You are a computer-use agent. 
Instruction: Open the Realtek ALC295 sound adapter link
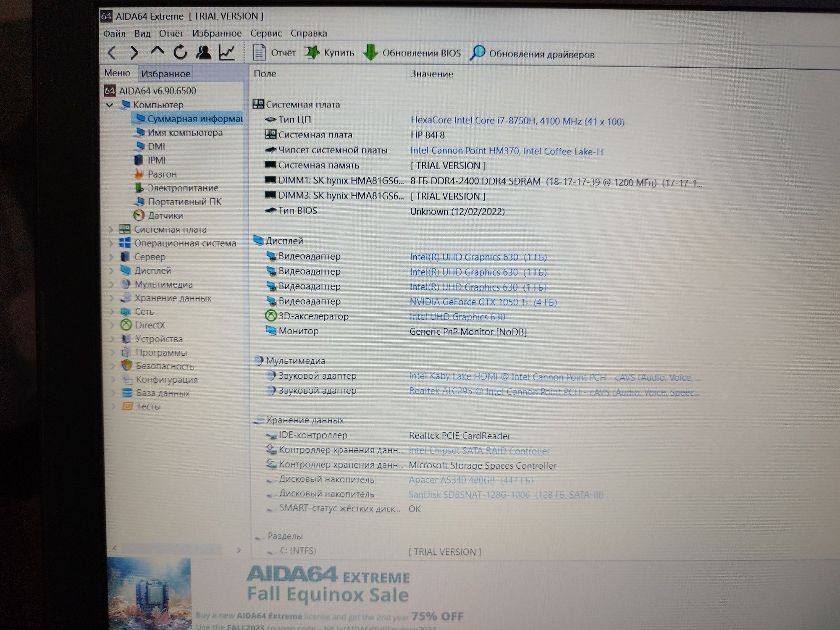point(554,392)
